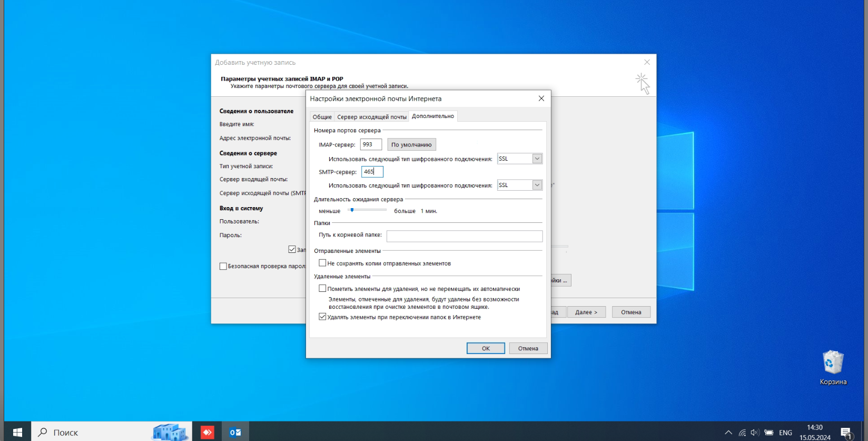Image resolution: width=868 pixels, height=441 pixels.
Task: Switch to the Общие tab
Action: (x=322, y=116)
